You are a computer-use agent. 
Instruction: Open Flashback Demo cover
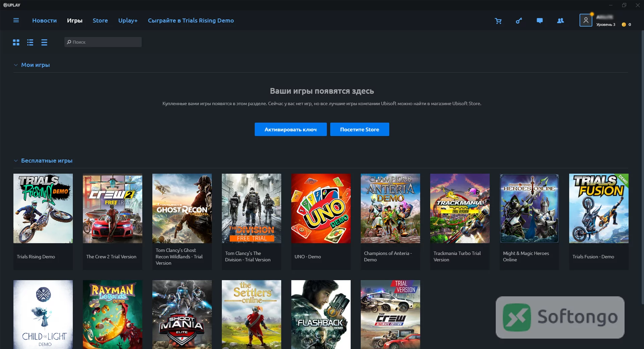pos(321,314)
